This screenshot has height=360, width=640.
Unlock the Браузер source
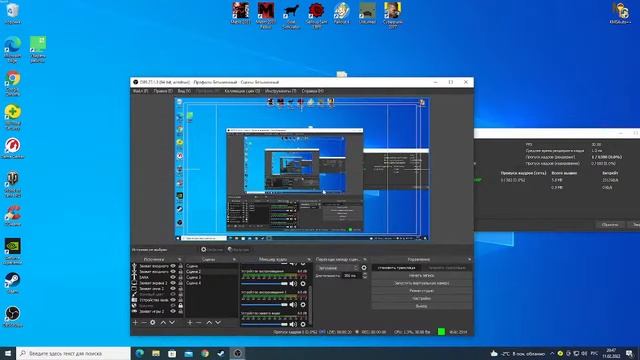[x=180, y=306]
